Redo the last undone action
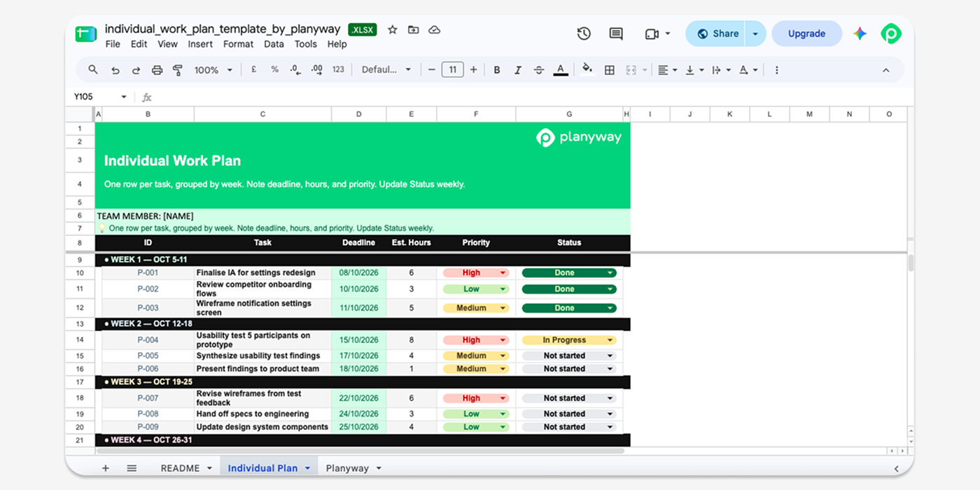 pos(136,70)
